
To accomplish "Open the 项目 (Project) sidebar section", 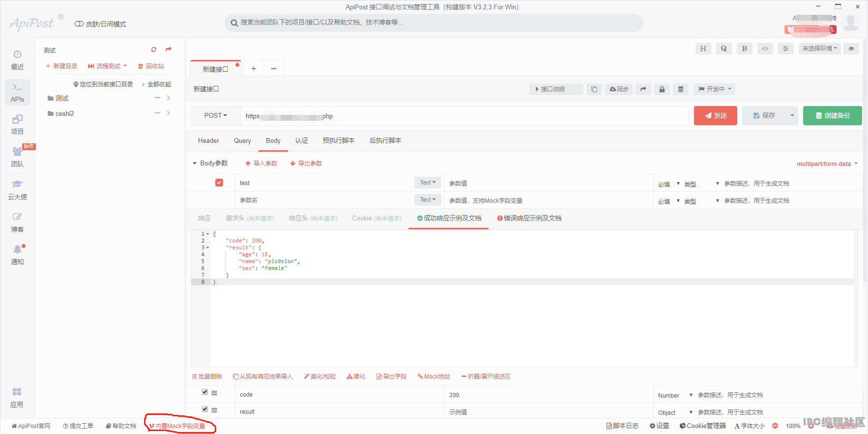I will pos(18,125).
